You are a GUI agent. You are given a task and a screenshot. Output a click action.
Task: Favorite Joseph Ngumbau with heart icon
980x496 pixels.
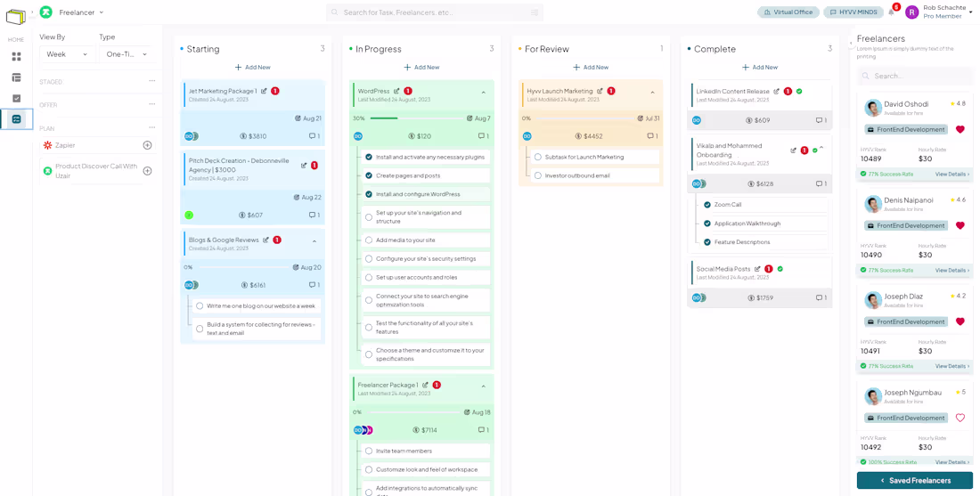960,418
